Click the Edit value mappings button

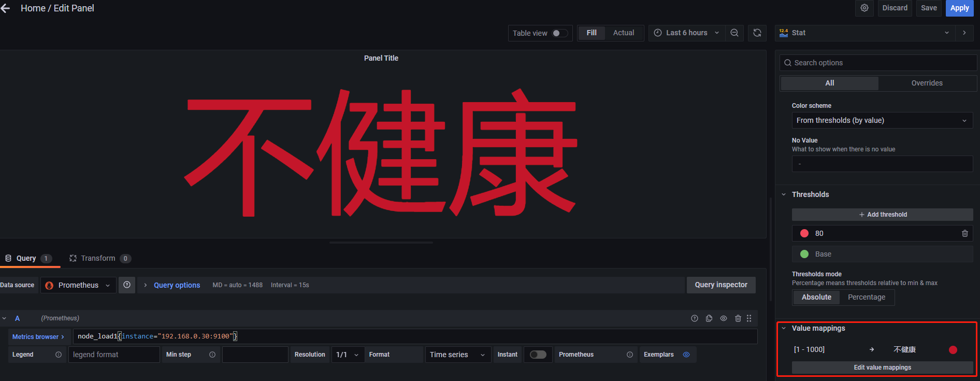pos(882,368)
